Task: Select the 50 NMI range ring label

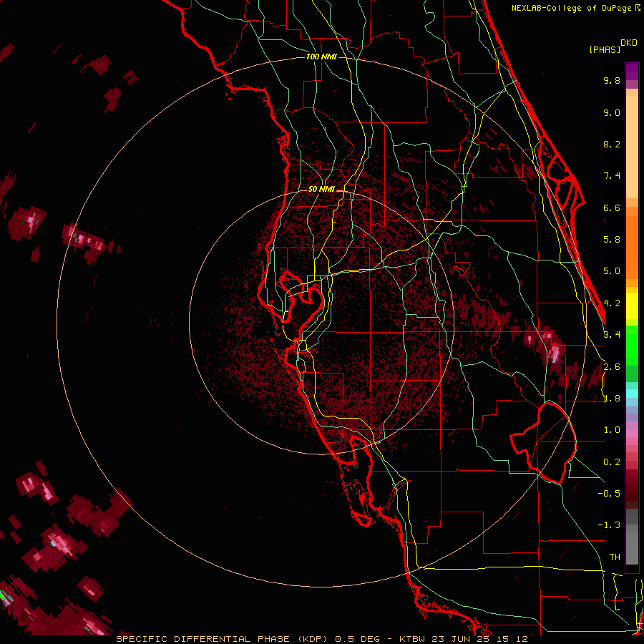Action: [321, 189]
